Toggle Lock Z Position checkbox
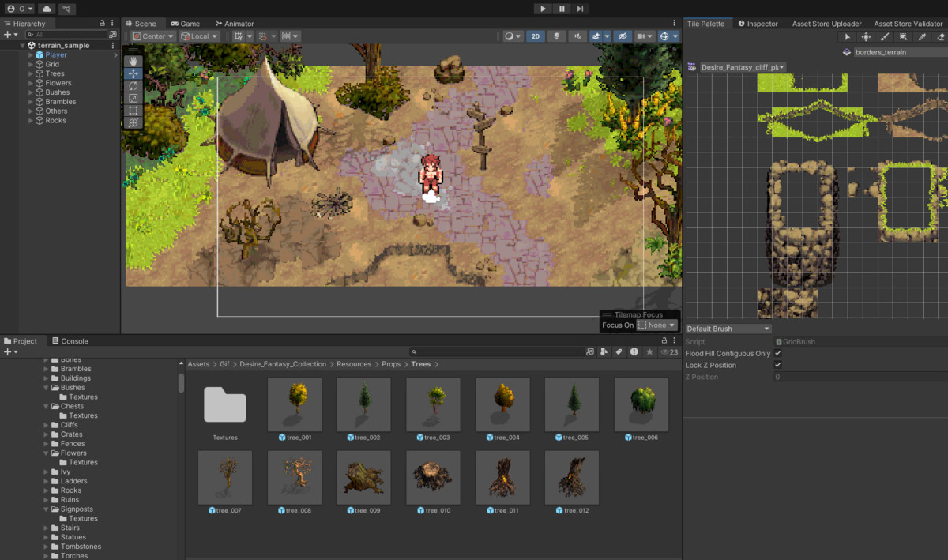Image resolution: width=948 pixels, height=560 pixels. (778, 366)
